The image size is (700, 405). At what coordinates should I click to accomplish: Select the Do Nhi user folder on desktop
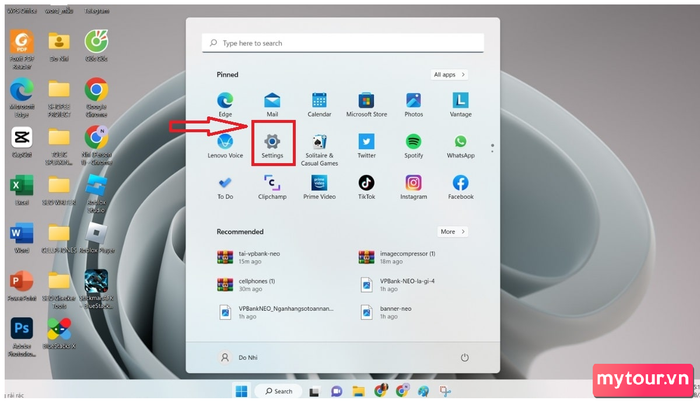coord(59,46)
